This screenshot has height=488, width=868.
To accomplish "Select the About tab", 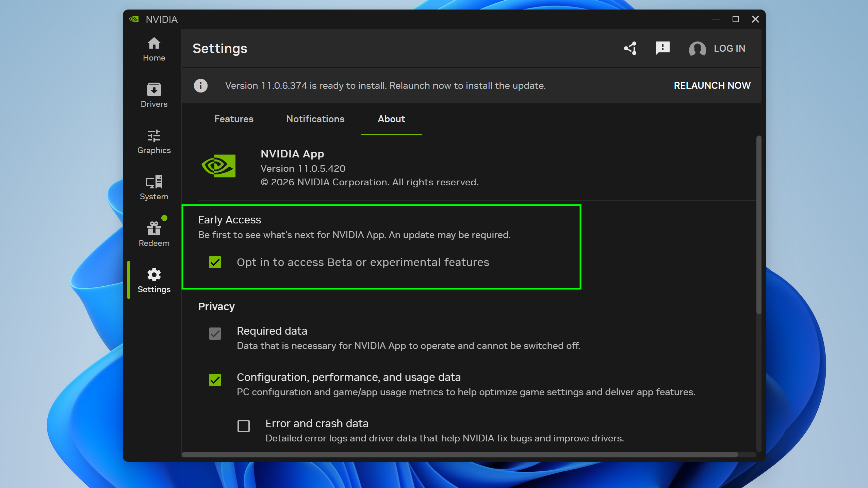I will (391, 119).
